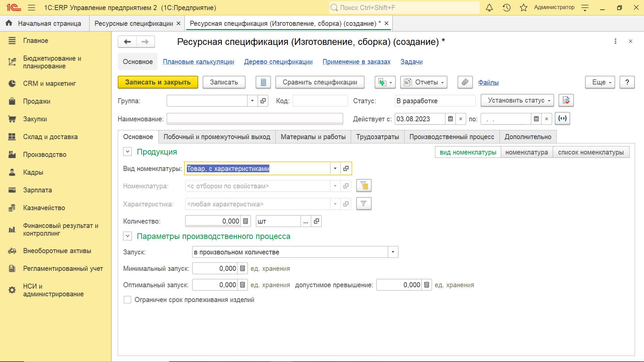Open Производство section in sidebar
644x362 pixels.
tap(45, 155)
